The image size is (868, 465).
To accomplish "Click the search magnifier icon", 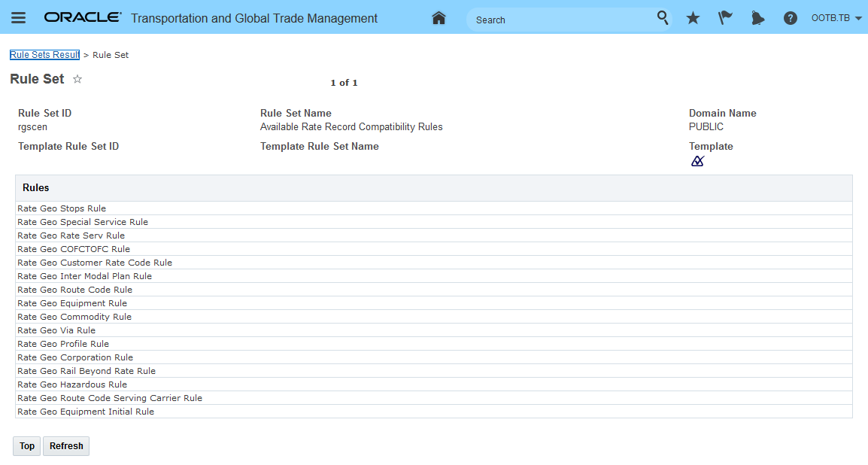I will (x=662, y=18).
